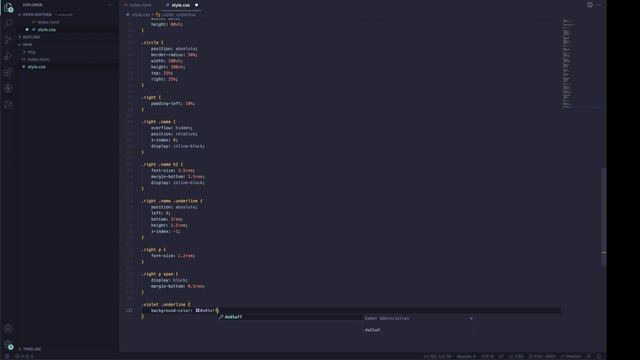
Task: Switch to the style.css editor tab
Action: pyautogui.click(x=181, y=5)
